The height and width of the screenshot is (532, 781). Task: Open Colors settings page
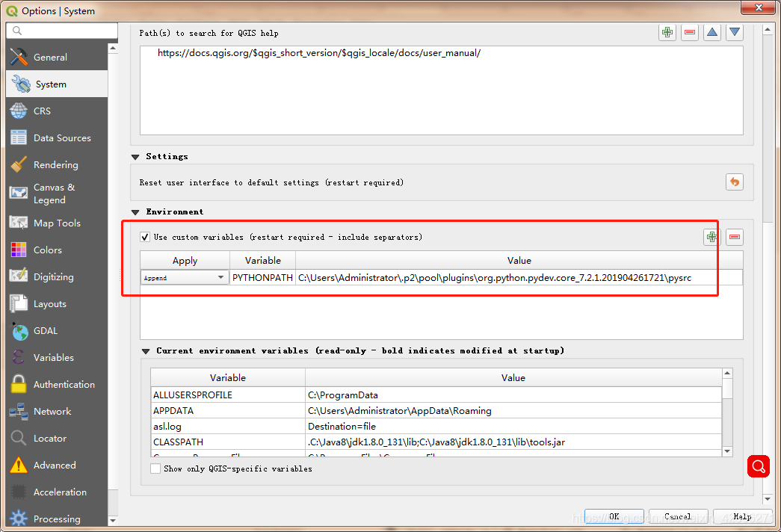pos(57,250)
